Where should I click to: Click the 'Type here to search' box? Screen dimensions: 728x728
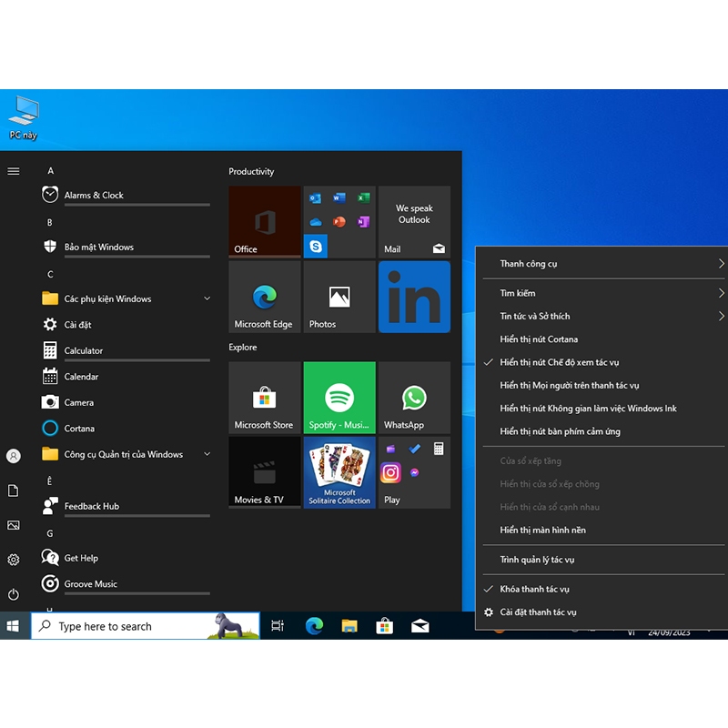tap(127, 626)
